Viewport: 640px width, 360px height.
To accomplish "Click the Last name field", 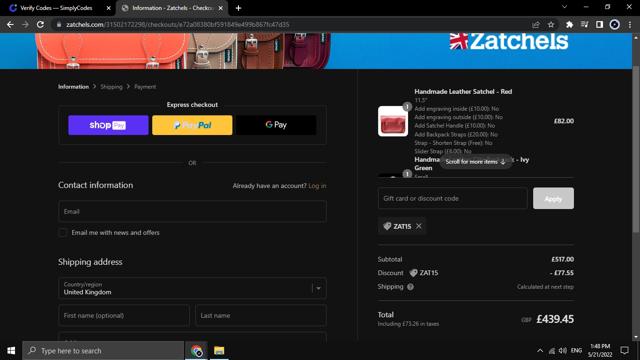I will pos(261,316).
